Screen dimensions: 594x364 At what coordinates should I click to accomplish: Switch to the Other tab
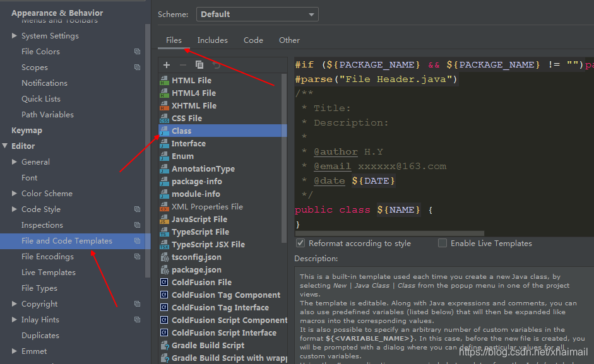[x=289, y=40]
